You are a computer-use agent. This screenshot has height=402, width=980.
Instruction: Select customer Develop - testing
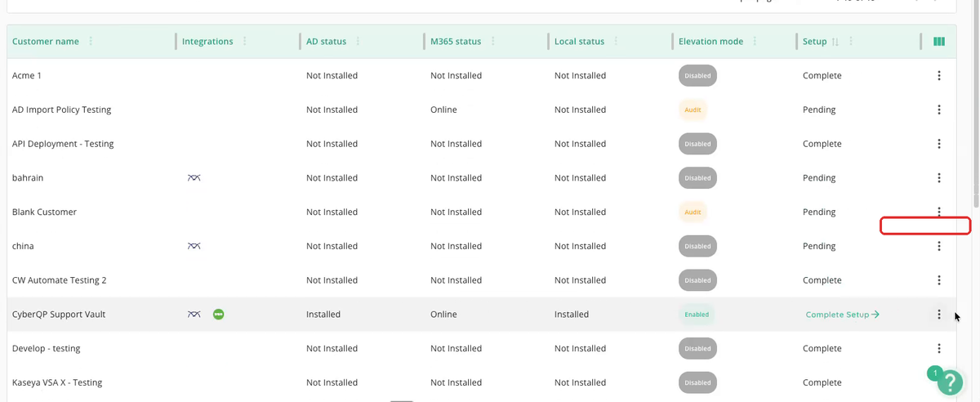coord(47,348)
